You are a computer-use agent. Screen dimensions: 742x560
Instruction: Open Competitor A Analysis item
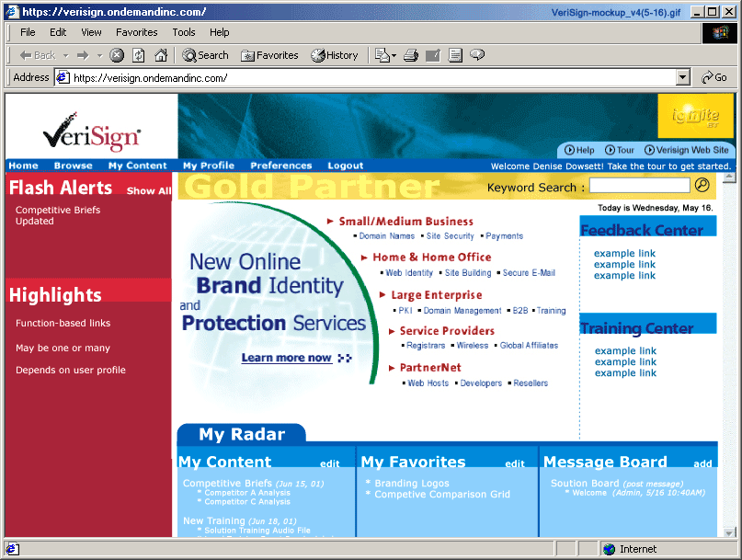click(x=247, y=493)
